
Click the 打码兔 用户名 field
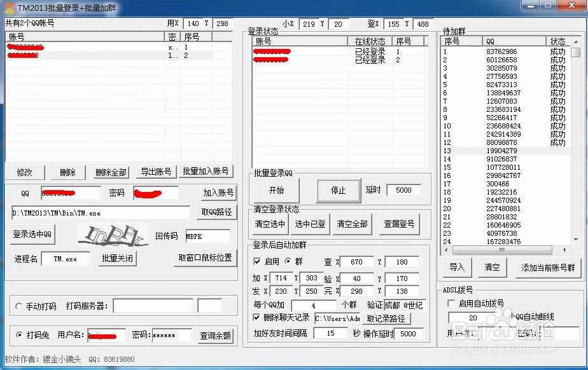coord(106,336)
